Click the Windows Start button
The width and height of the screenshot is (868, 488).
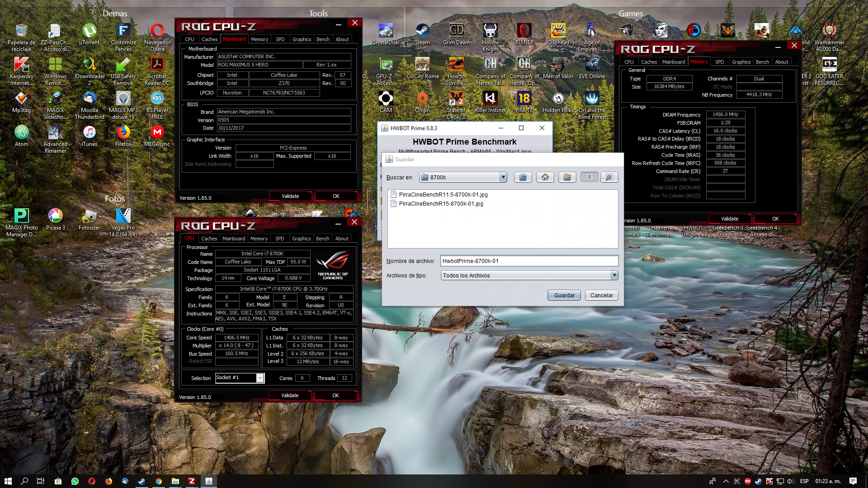(8, 481)
